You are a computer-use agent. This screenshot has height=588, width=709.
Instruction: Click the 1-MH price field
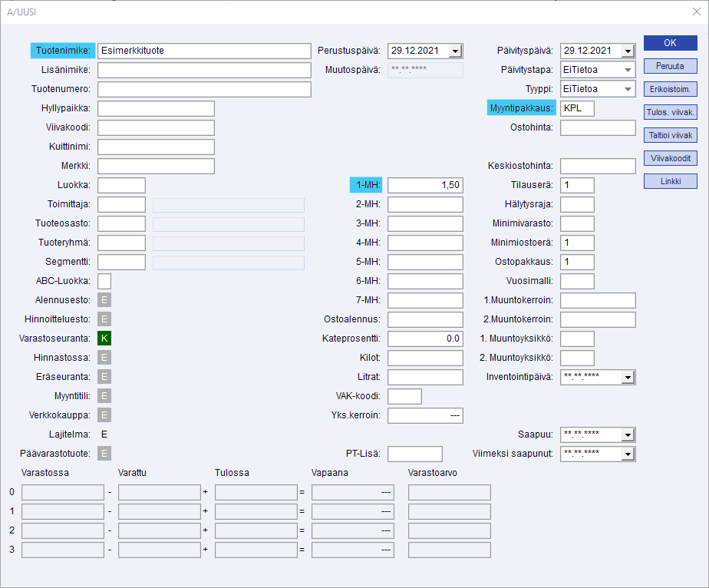[425, 185]
